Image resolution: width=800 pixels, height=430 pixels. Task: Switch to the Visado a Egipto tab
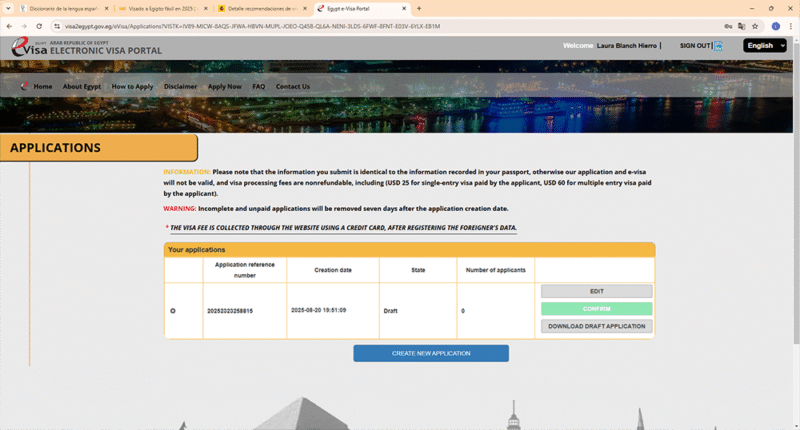click(155, 8)
